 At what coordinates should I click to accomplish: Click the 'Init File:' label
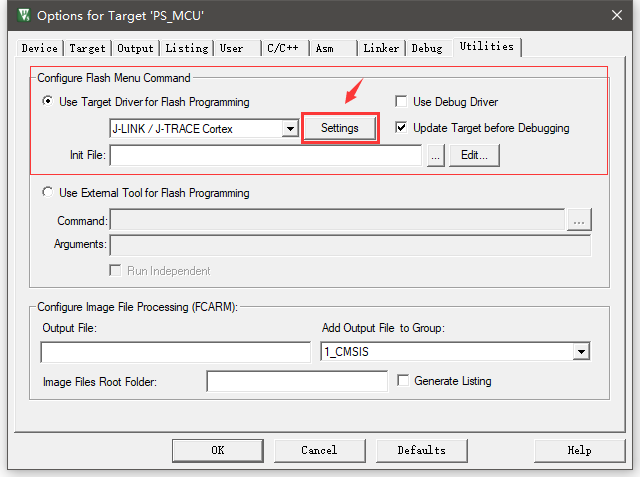coord(88,155)
